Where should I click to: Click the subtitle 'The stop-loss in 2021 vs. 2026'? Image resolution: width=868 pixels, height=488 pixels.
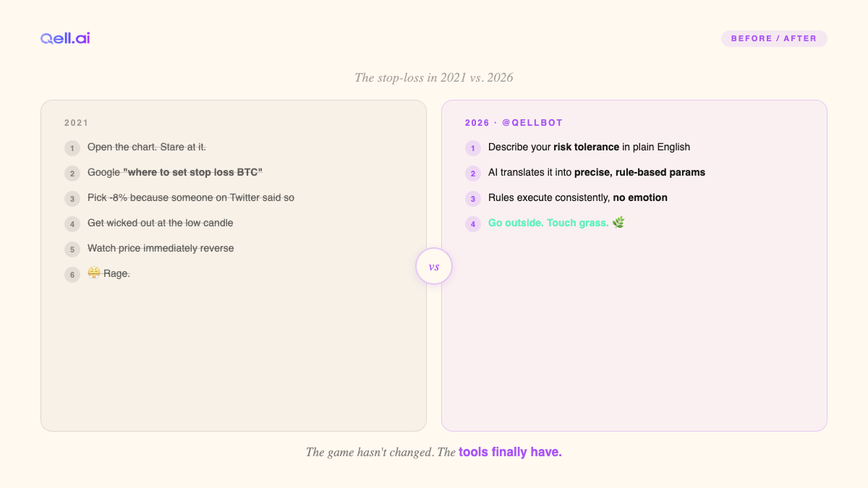[434, 77]
